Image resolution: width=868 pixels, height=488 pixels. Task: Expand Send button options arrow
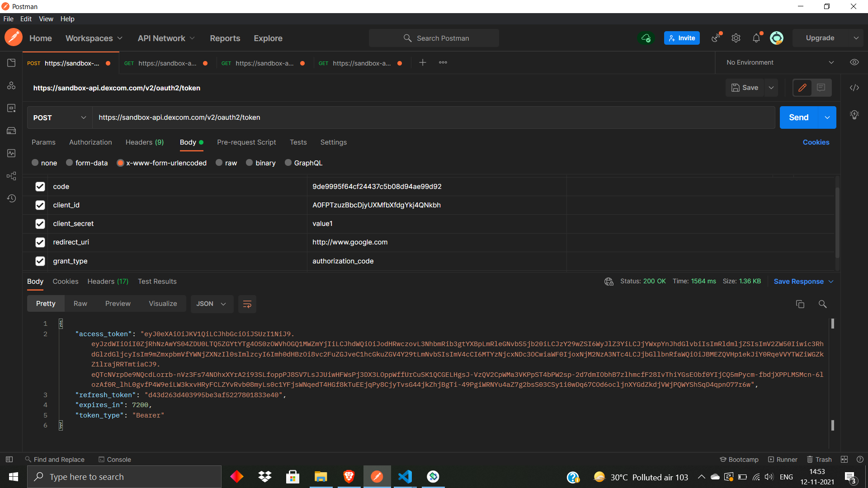(827, 117)
